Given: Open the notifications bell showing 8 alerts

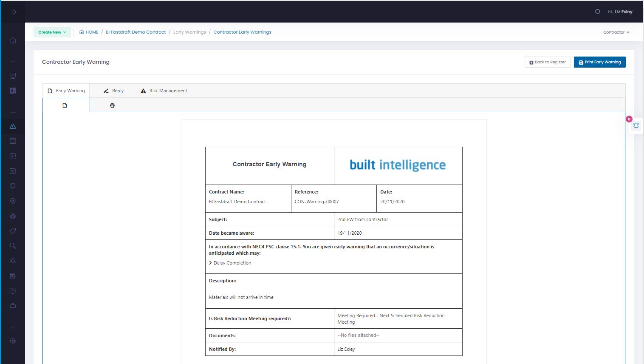Looking at the screenshot, I should [636, 125].
